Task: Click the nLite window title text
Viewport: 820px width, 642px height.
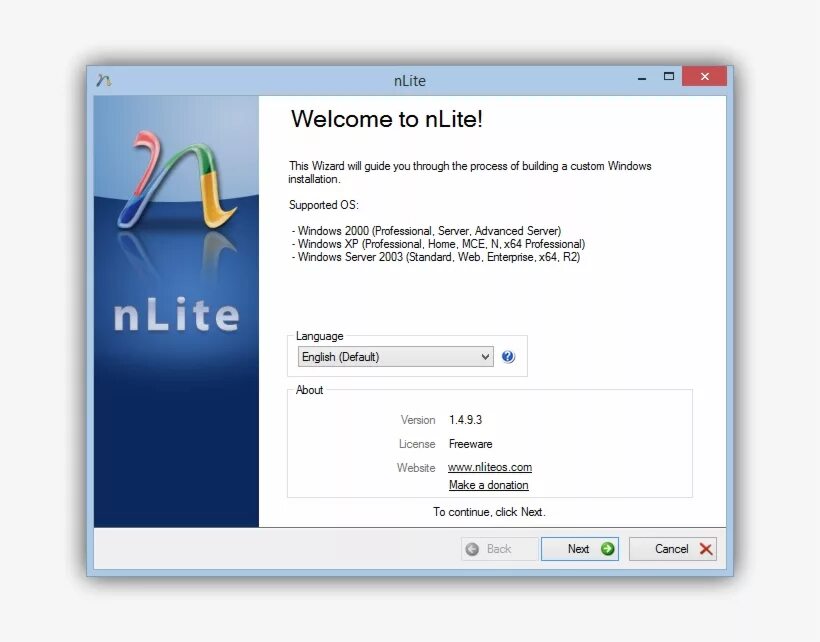Action: point(409,81)
